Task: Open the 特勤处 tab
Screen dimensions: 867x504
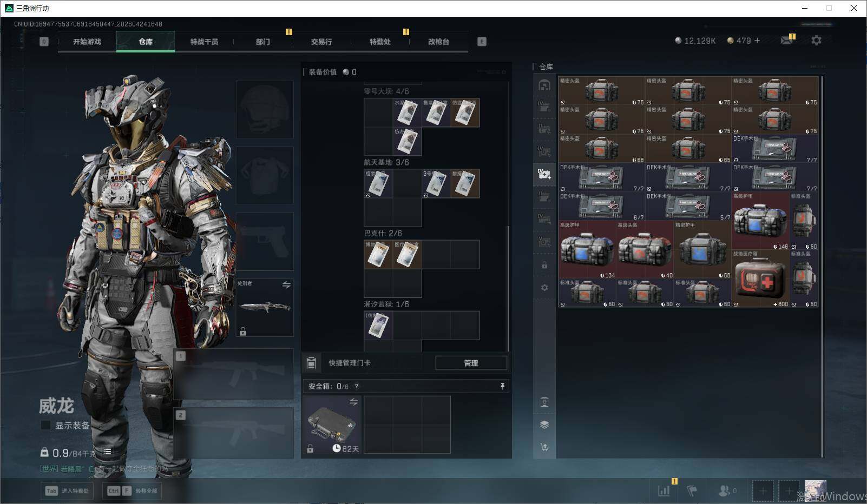Action: coord(379,42)
